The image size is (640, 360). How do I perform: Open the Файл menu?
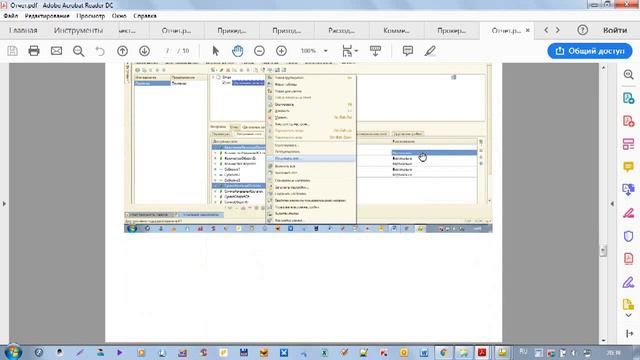pos(11,16)
